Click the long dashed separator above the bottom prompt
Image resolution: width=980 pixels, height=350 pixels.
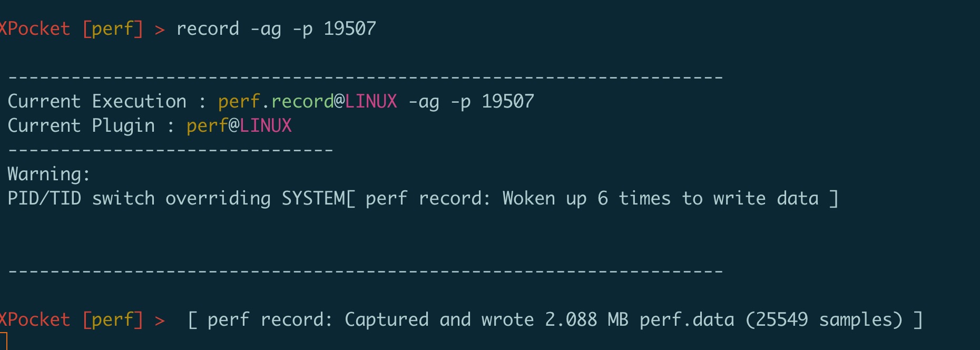point(366,272)
